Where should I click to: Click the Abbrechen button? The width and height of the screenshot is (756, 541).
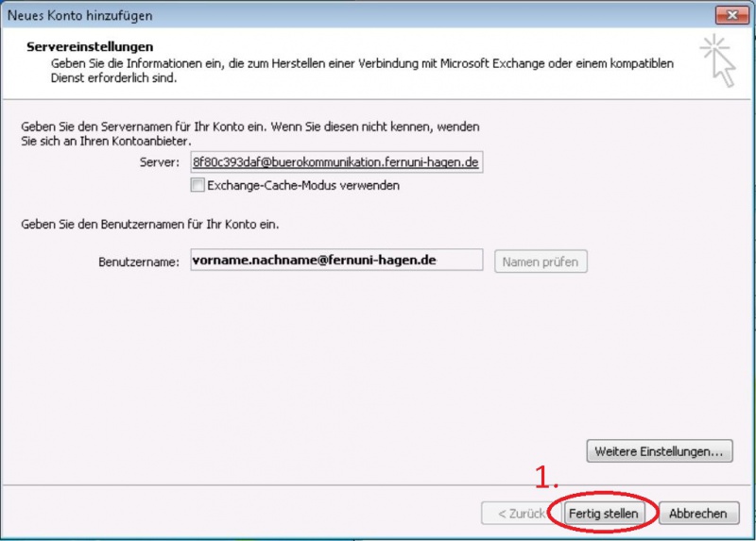(x=698, y=514)
